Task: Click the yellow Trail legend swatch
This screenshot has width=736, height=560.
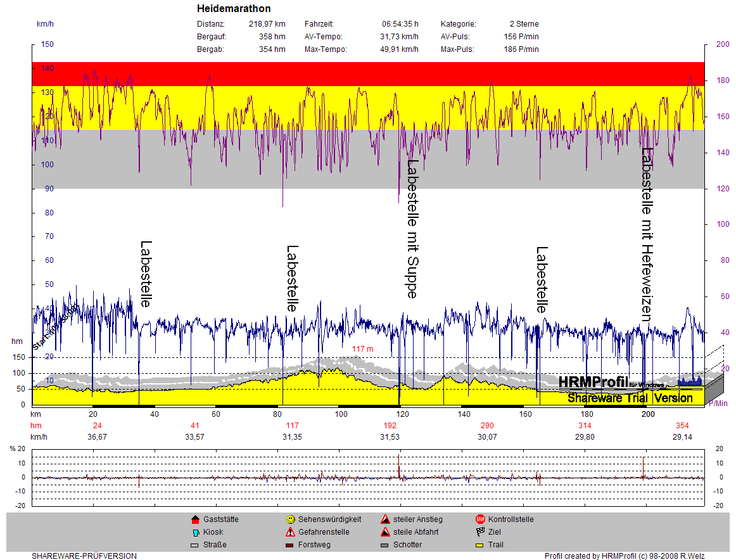Action: pyautogui.click(x=480, y=545)
